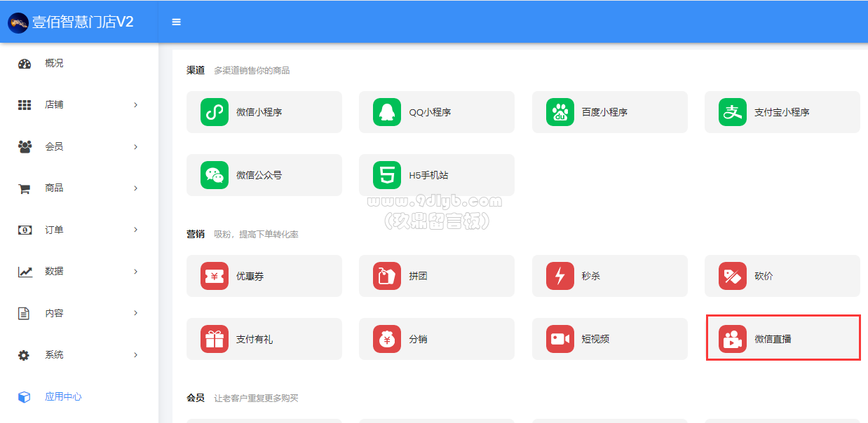Image resolution: width=868 pixels, height=423 pixels.
Task: Go to 概况 in the sidebar
Action: [x=54, y=63]
